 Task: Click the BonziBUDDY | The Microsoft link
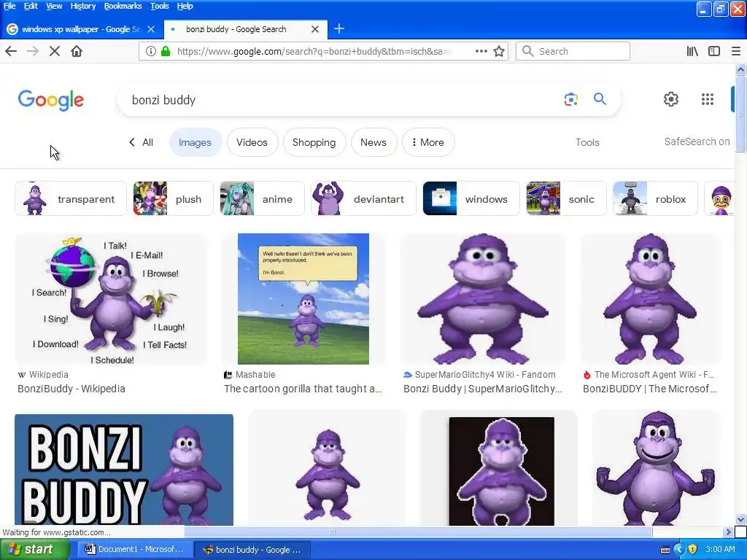[x=650, y=389]
